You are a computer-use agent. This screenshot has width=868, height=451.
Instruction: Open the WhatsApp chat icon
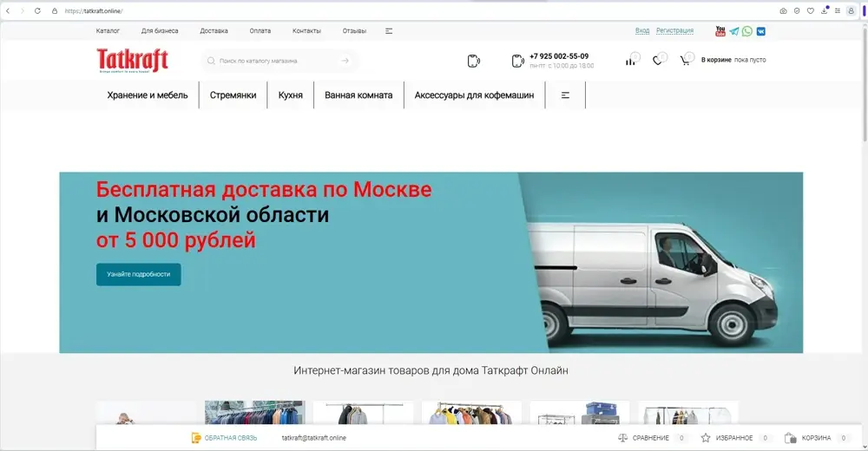747,31
